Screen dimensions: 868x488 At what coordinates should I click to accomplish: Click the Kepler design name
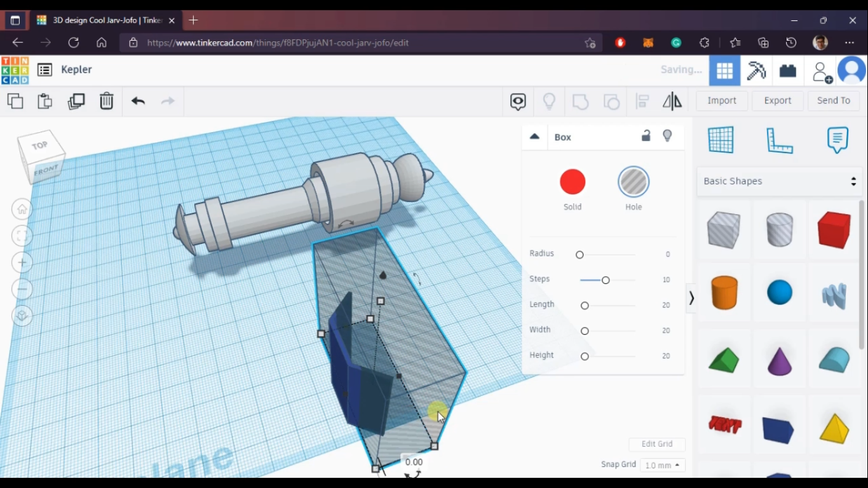click(x=77, y=70)
